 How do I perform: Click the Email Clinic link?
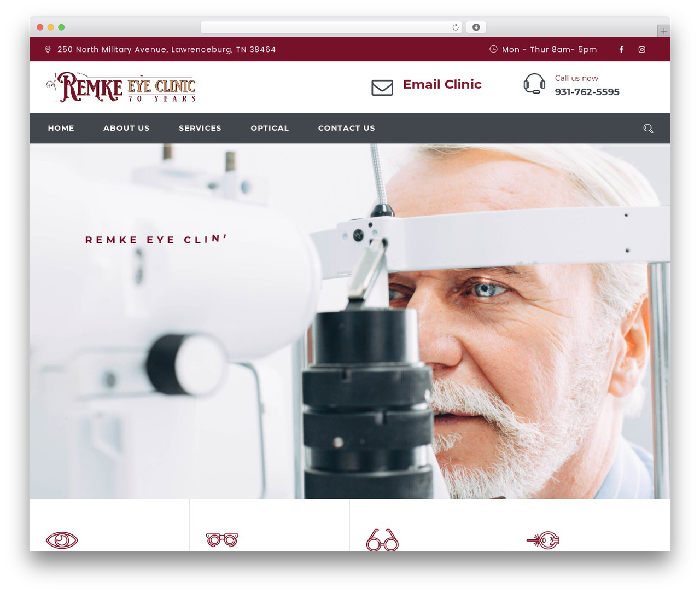(442, 84)
